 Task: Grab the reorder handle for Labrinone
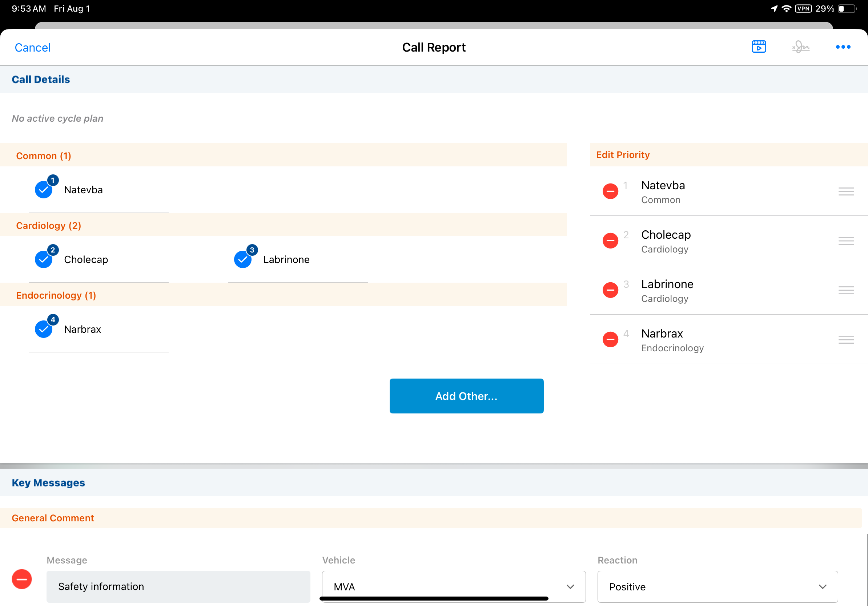[x=846, y=290]
